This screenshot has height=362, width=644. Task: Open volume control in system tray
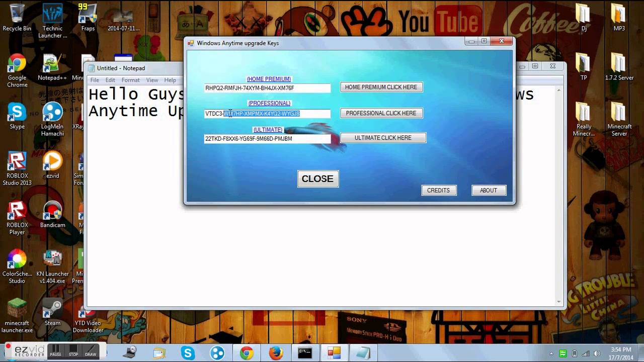(597, 353)
